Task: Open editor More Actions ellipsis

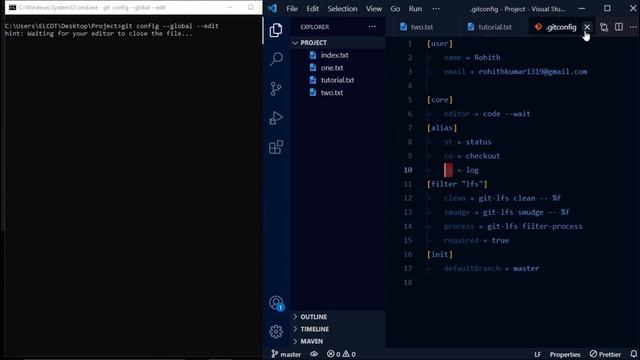Action: pyautogui.click(x=633, y=27)
